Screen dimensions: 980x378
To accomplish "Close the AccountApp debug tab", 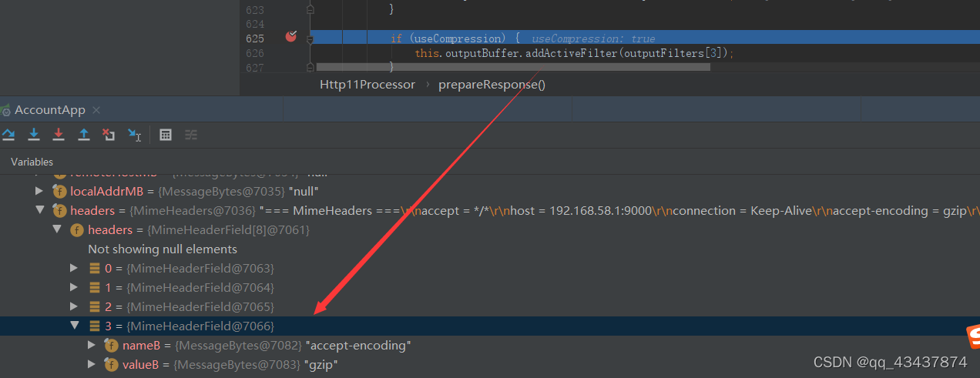I will (96, 110).
